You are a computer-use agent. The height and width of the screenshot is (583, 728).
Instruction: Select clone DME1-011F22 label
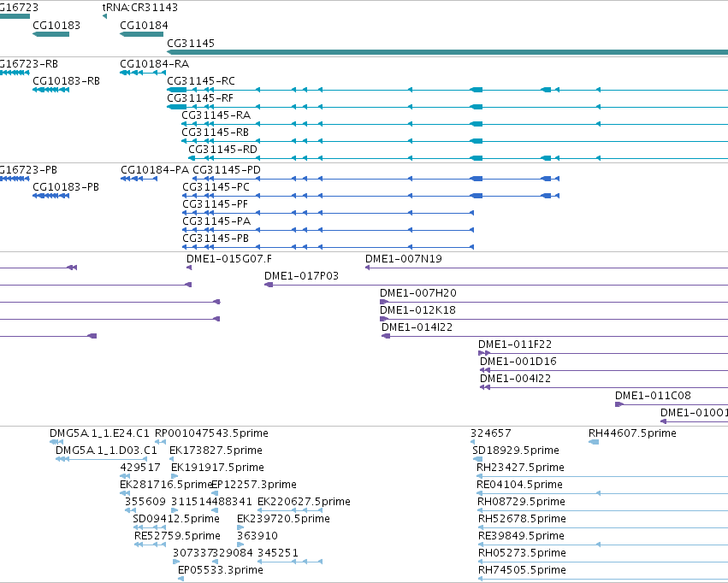click(515, 344)
